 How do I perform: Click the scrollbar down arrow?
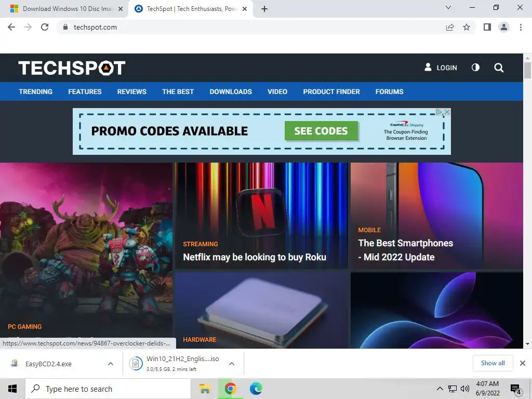point(527,344)
